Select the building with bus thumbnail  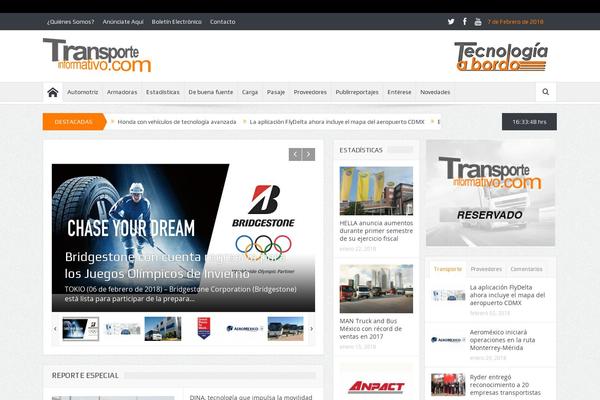(163, 329)
